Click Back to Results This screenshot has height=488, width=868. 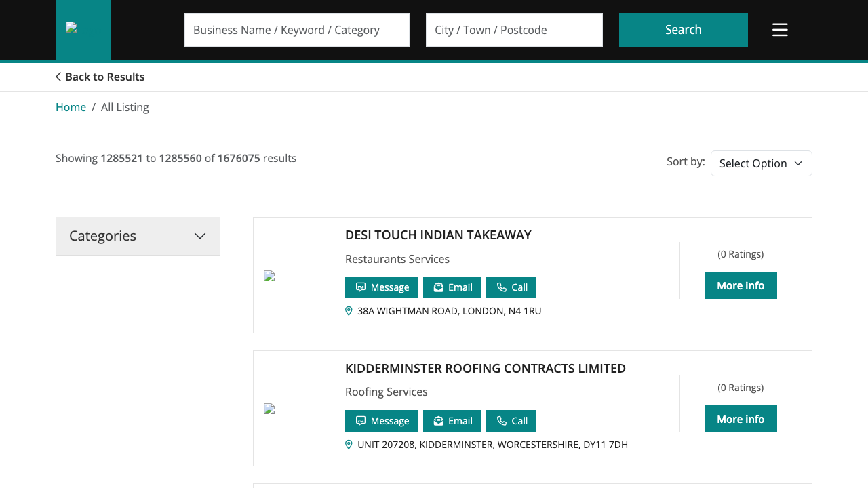[x=104, y=77]
